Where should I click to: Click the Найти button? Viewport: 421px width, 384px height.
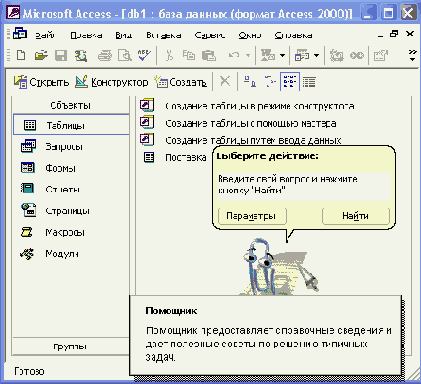356,216
